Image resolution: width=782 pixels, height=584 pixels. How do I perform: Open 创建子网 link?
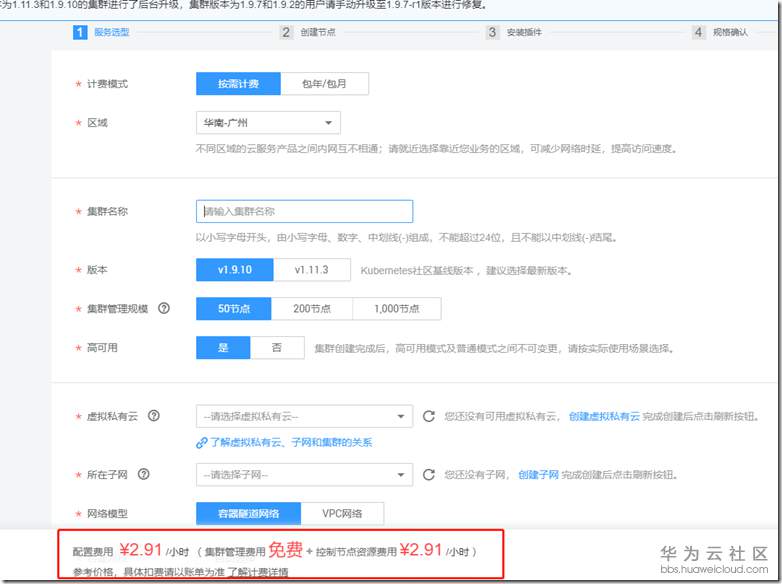tap(538, 475)
